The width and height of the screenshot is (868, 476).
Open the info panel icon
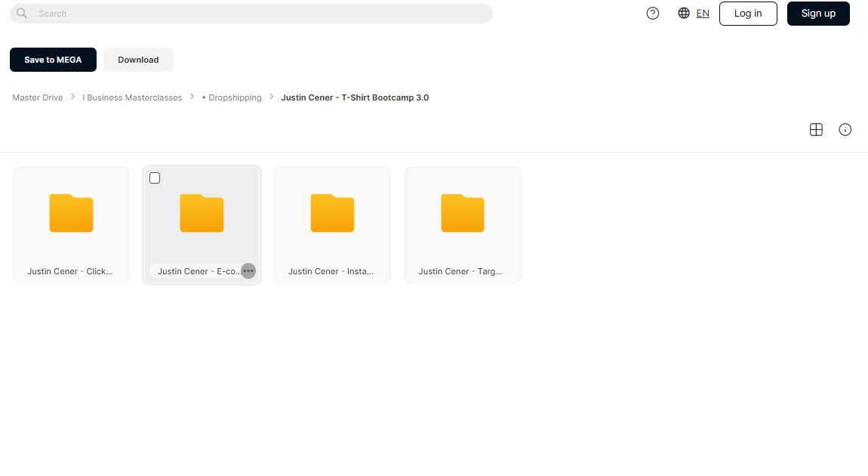click(x=845, y=130)
